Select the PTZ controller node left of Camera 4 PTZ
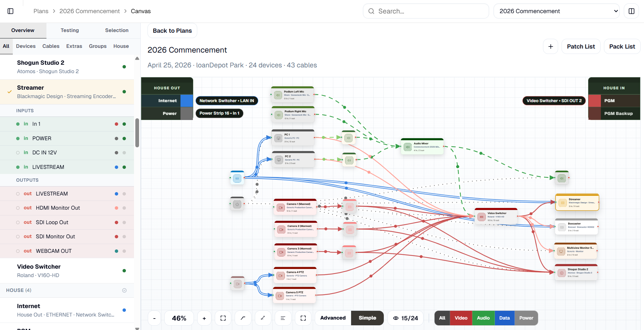This screenshot has width=644, height=330. (238, 284)
